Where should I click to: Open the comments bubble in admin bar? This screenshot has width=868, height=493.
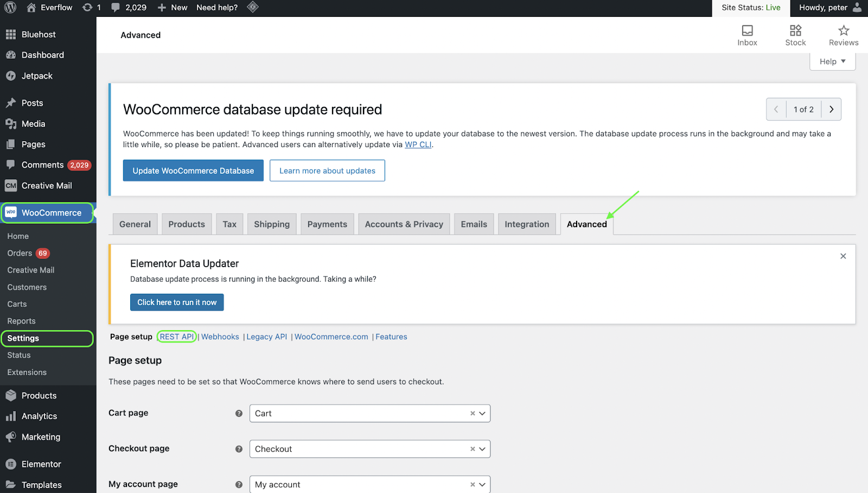click(x=116, y=8)
